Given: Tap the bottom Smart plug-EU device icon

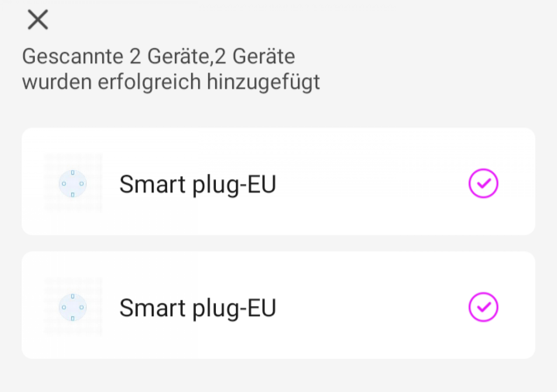Looking at the screenshot, I should click(x=73, y=307).
